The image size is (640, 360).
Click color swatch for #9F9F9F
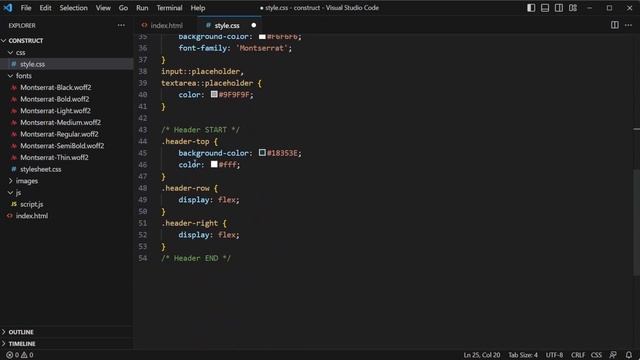[214, 94]
